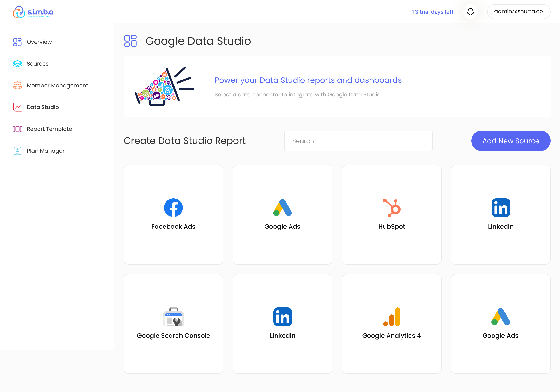Navigate to Report Template
Viewport: 560px width, 392px height.
[x=50, y=129]
